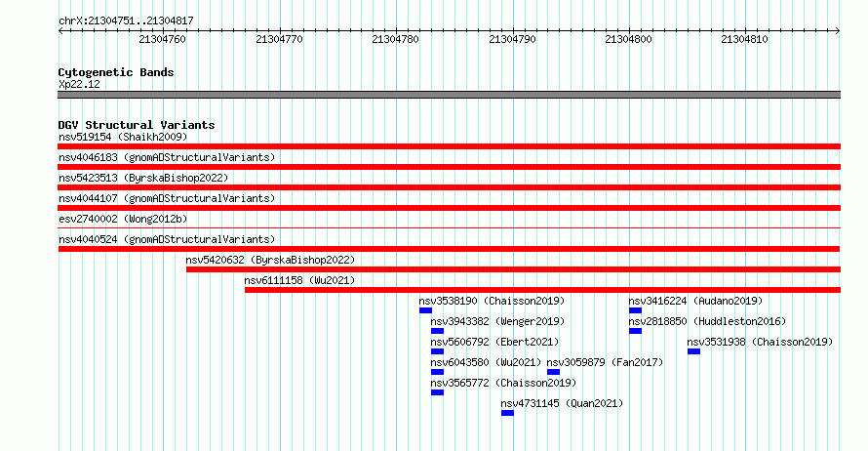Click the right arrow end of ruler
This screenshot has width=868, height=451.
pos(838,31)
